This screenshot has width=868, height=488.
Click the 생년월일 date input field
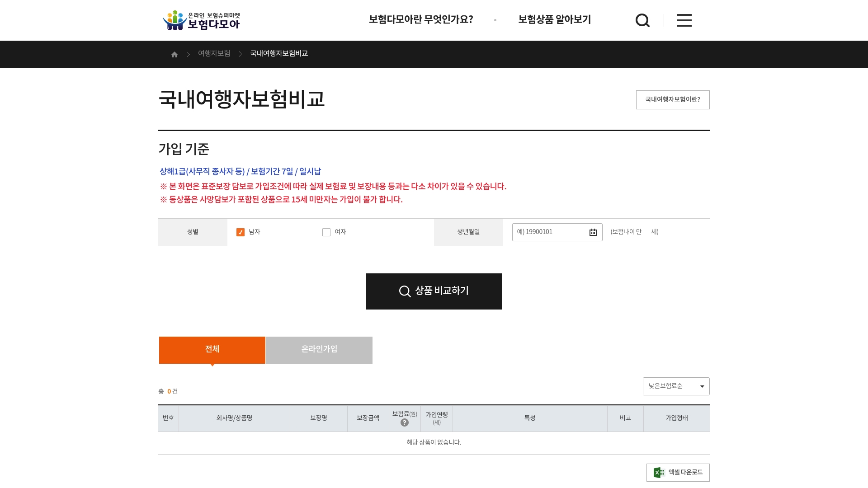[552, 232]
